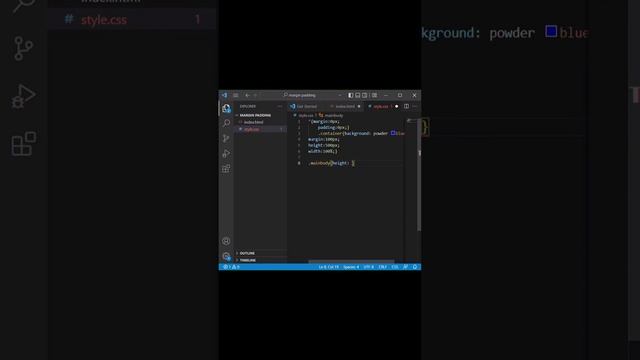Open Source Control in the sharp VS Code window
The width and height of the screenshot is (640, 360).
pyautogui.click(x=226, y=138)
